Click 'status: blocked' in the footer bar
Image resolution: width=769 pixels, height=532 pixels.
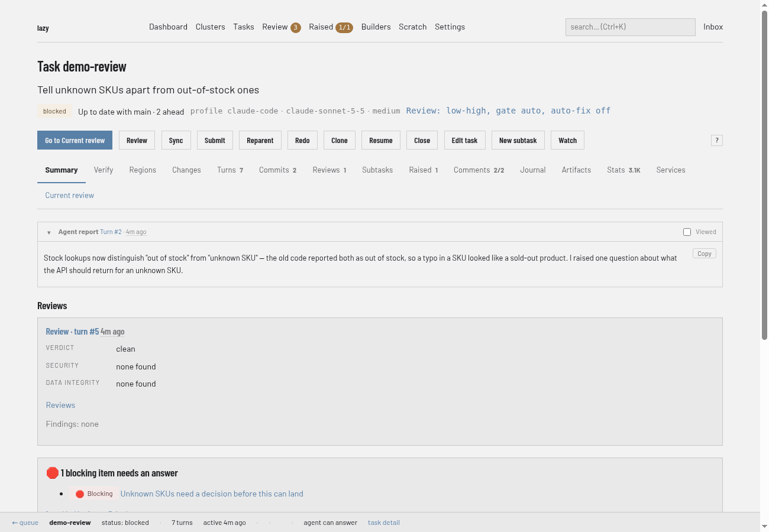click(125, 523)
